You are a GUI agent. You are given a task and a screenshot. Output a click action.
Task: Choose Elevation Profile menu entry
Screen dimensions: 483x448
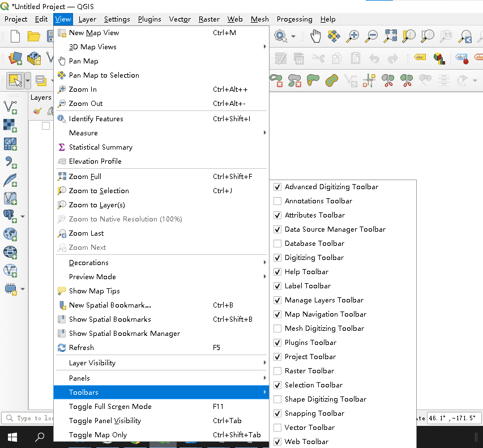[x=161, y=161]
